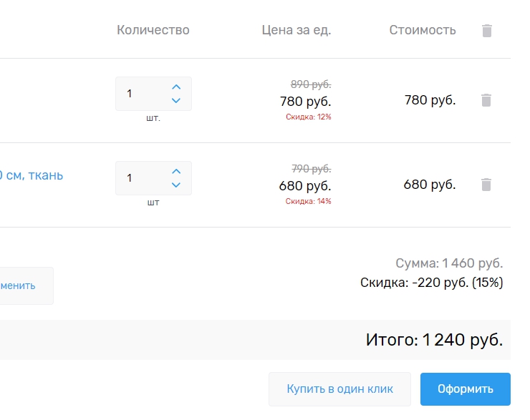Remove the 680 руб. item with trash icon
The image size is (530, 420).
tap(486, 185)
